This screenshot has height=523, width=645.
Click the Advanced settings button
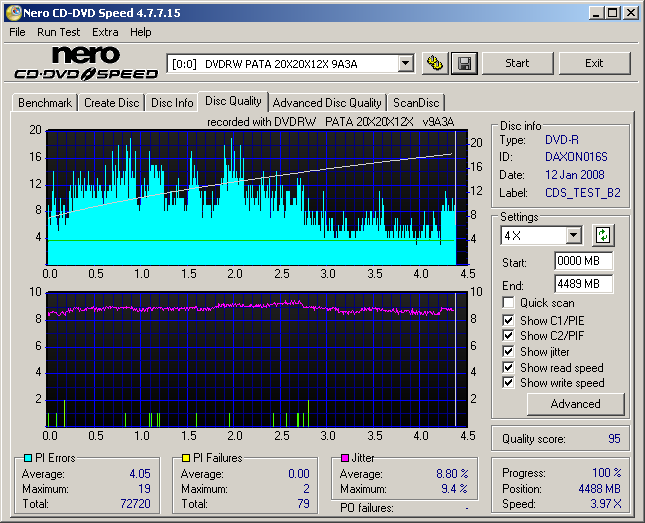pyautogui.click(x=575, y=404)
